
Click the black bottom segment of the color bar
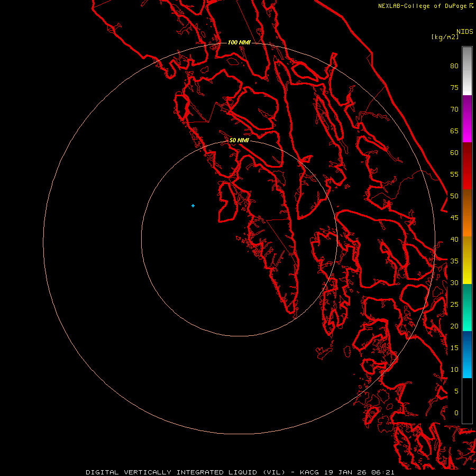467,401
